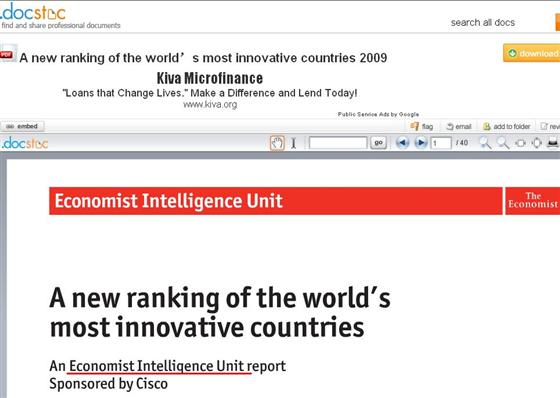Click 'Sponsored by Cisco' text

[109, 384]
